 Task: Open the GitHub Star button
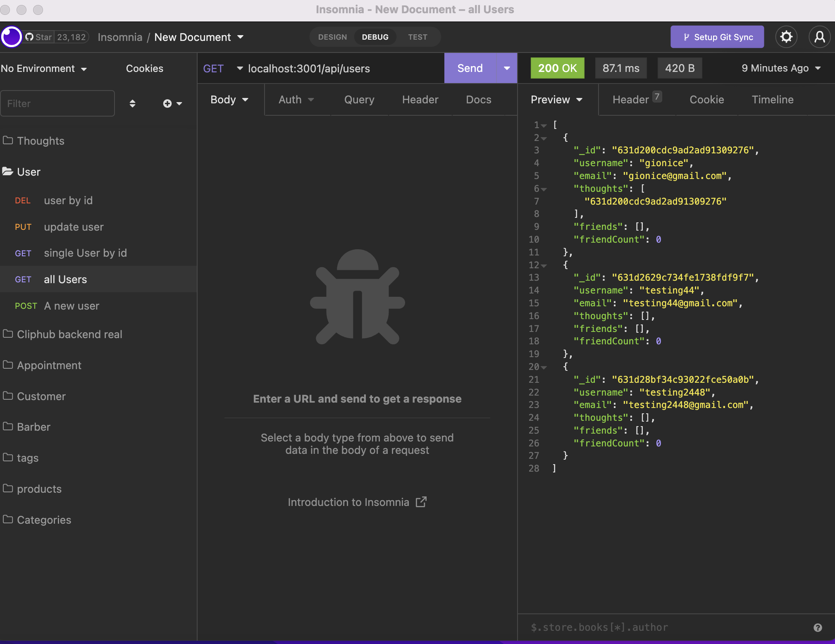tap(39, 37)
